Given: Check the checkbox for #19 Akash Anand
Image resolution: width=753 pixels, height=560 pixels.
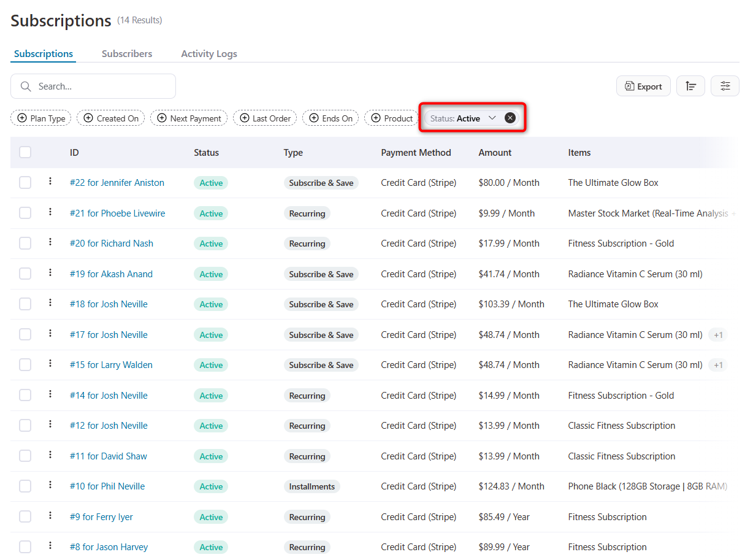Looking at the screenshot, I should point(25,273).
